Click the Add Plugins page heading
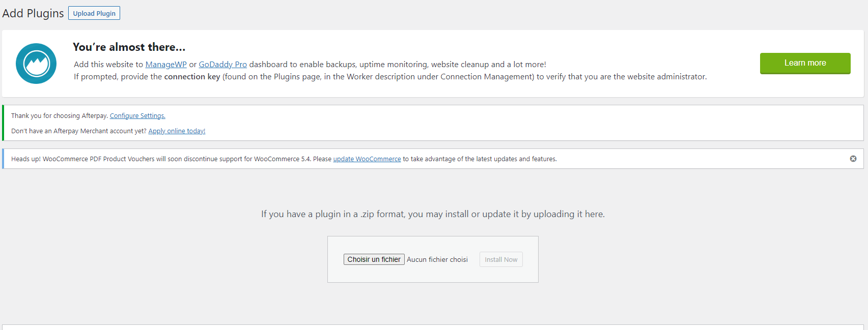 coord(33,13)
